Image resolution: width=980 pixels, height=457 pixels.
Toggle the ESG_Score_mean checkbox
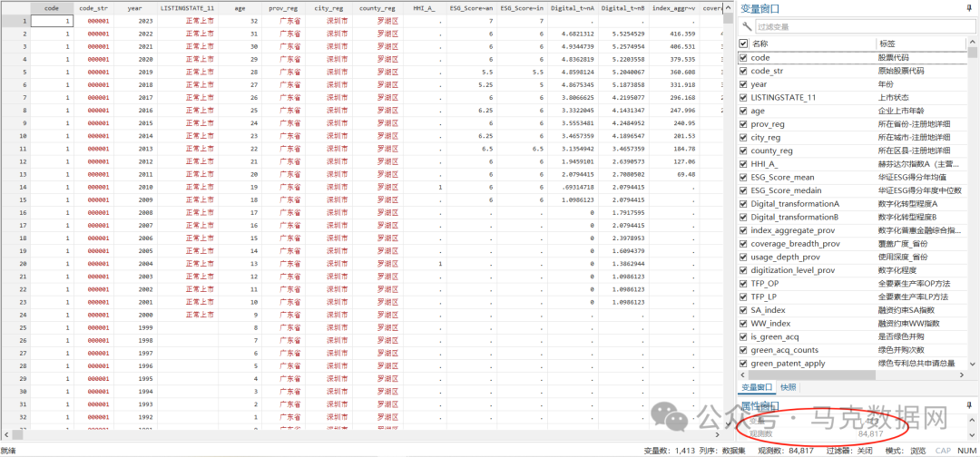click(x=743, y=178)
